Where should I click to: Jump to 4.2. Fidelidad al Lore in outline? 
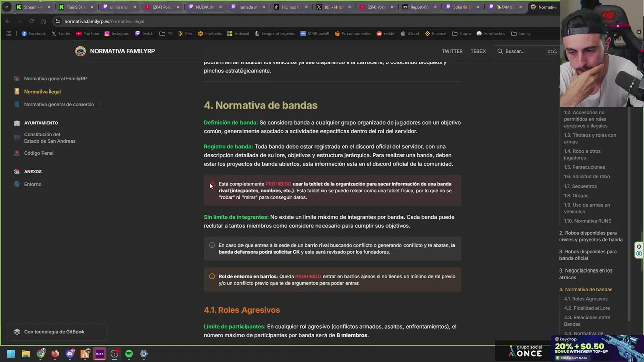(587, 308)
